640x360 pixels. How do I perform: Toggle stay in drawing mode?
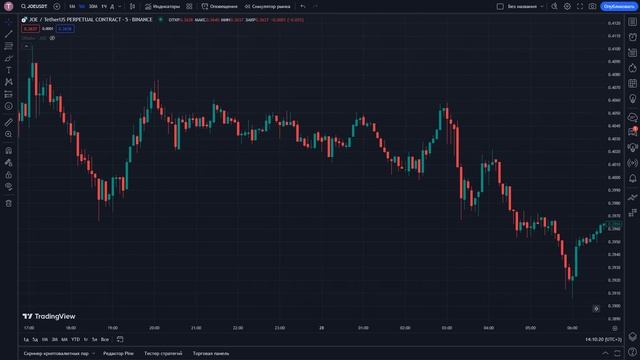[x=9, y=162]
